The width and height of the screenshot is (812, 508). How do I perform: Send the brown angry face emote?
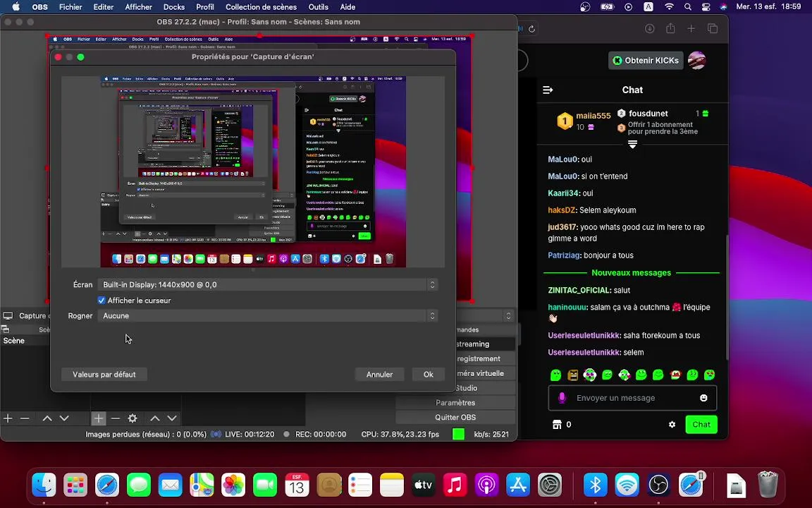click(x=573, y=375)
